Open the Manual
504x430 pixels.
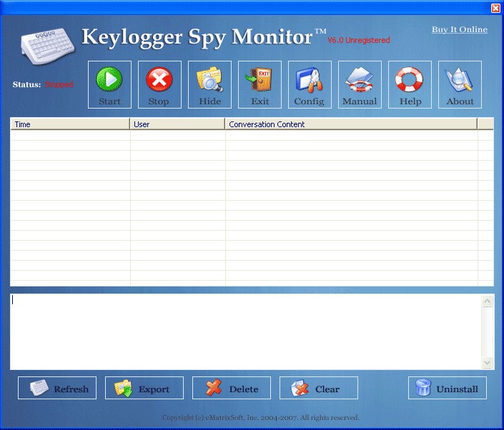click(360, 84)
